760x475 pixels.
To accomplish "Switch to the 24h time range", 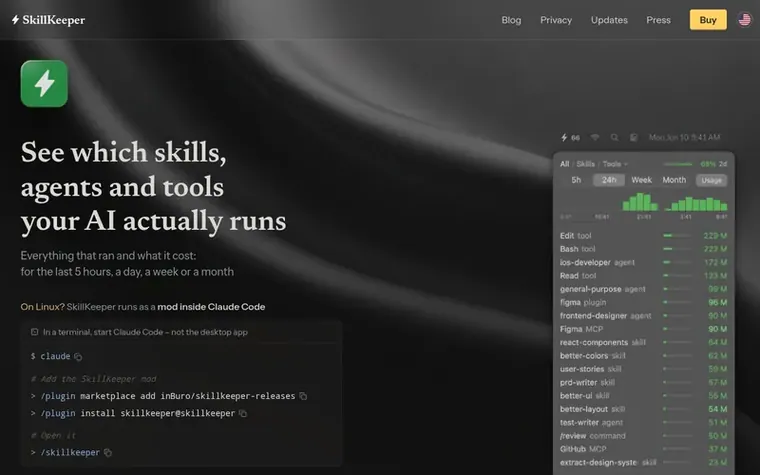I will (609, 180).
